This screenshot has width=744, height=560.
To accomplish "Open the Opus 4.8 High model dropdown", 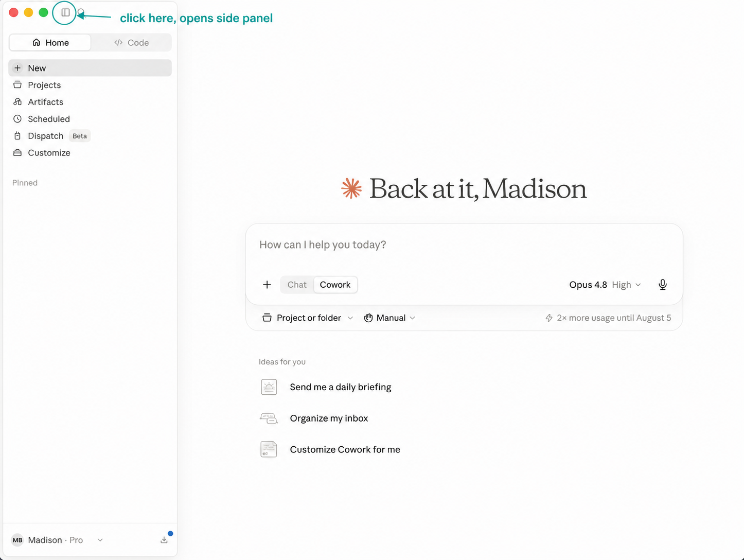I will tap(605, 285).
